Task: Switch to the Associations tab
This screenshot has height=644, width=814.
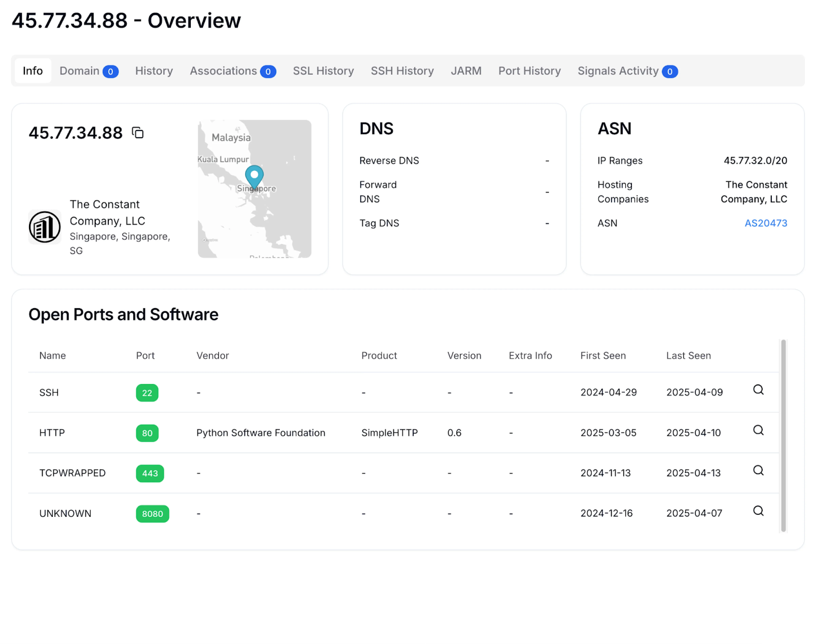Action: tap(232, 71)
